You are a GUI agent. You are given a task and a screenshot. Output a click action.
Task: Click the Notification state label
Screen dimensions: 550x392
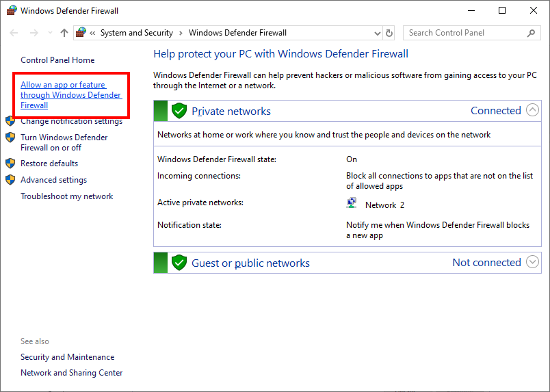point(189,225)
